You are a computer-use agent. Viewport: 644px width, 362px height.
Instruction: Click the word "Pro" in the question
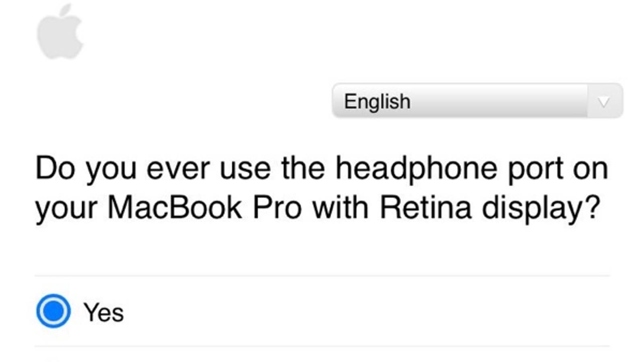(277, 208)
